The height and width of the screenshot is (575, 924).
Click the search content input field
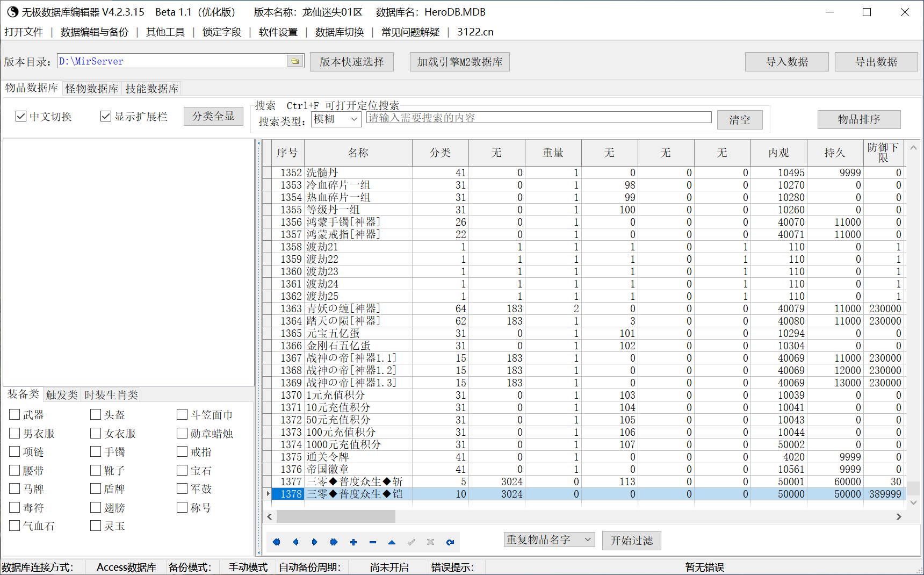(539, 118)
